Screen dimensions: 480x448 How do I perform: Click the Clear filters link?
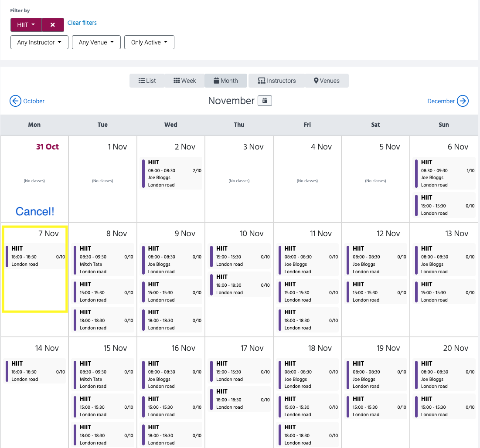point(82,23)
